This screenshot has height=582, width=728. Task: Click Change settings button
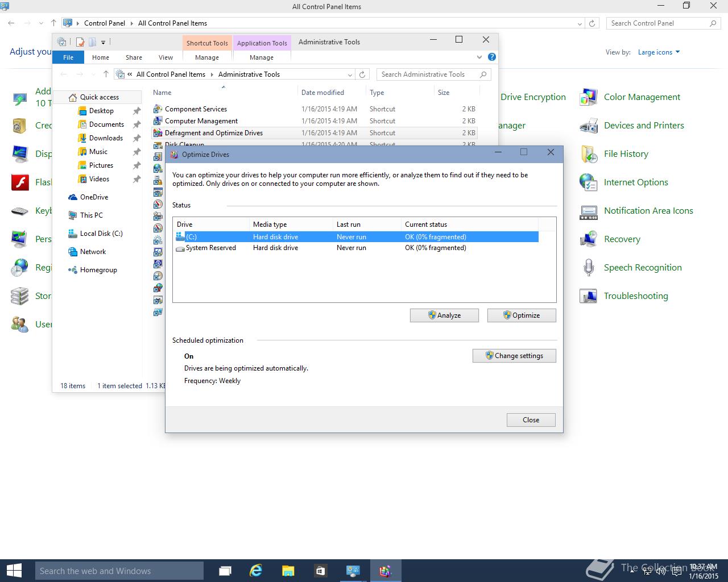click(514, 356)
